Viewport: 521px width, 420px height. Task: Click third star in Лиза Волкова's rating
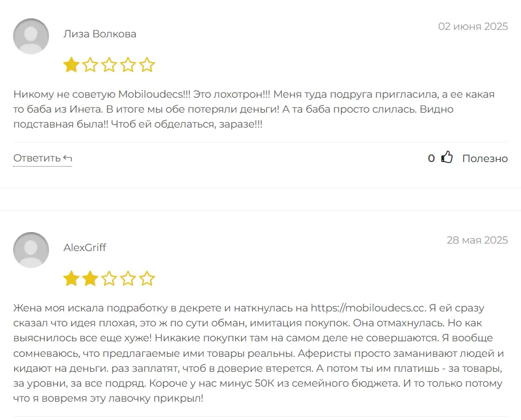(x=109, y=65)
